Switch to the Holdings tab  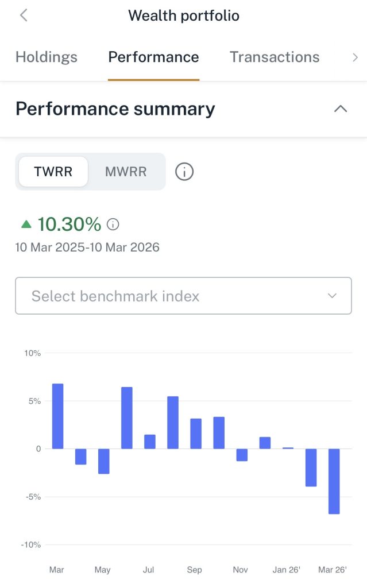tap(46, 57)
